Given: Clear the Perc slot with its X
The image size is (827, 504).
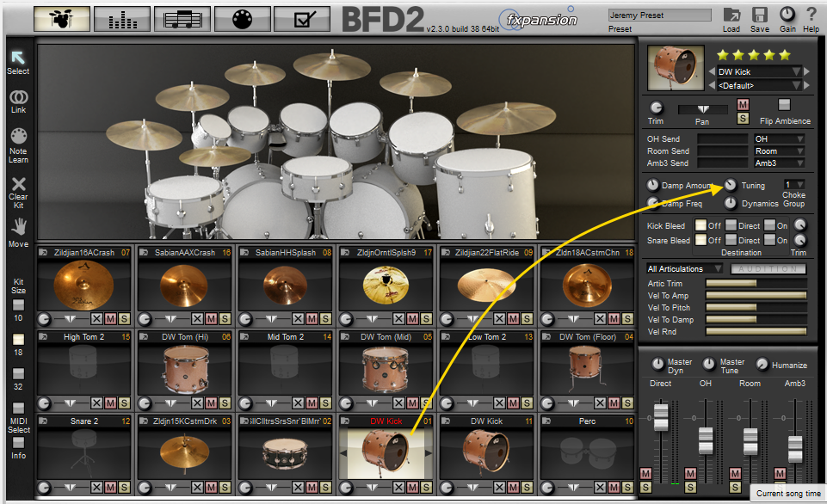Looking at the screenshot, I should (x=600, y=487).
